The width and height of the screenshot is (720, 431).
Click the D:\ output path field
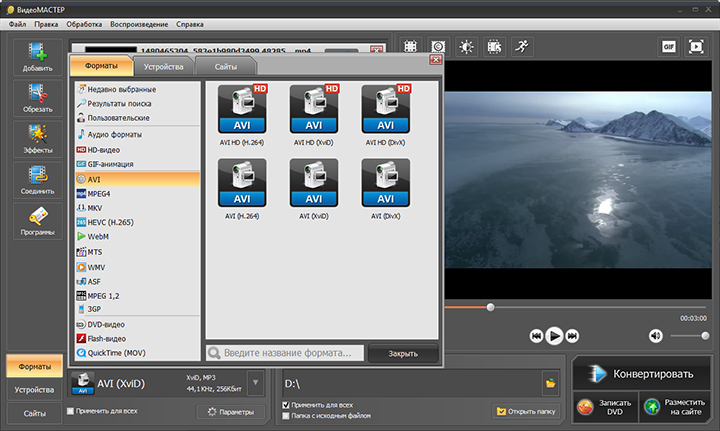(x=412, y=383)
